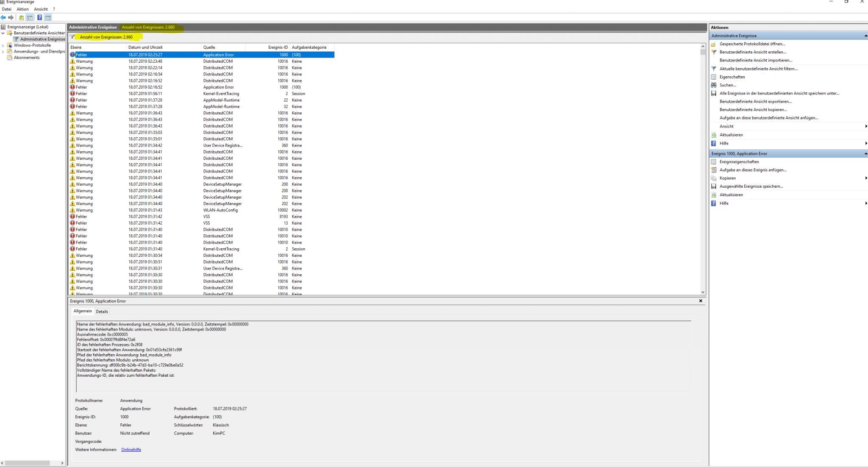Sort by the Ereignis-ID column header
This screenshot has height=467, width=868.
click(278, 47)
